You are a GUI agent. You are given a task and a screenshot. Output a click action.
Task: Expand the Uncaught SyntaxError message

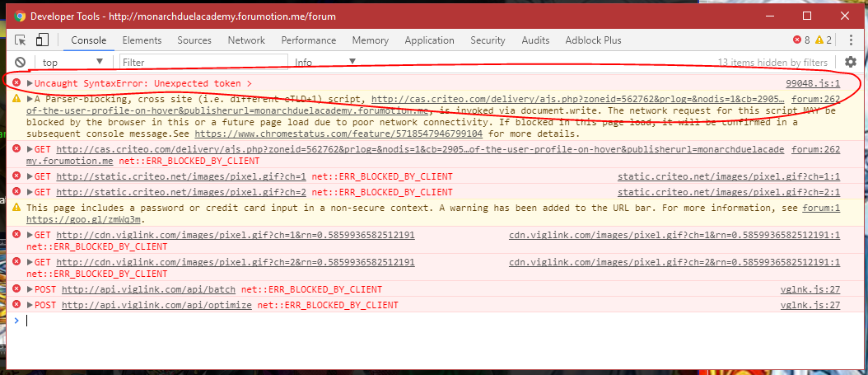click(30, 83)
